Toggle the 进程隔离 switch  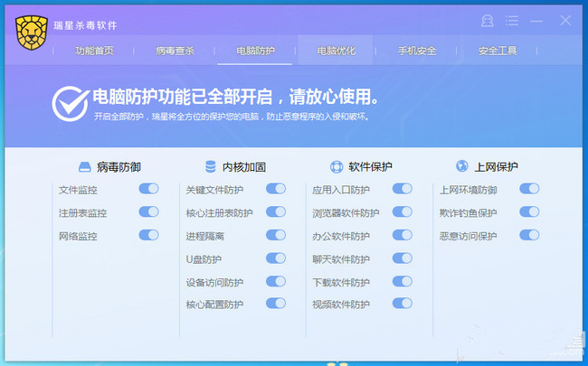275,235
